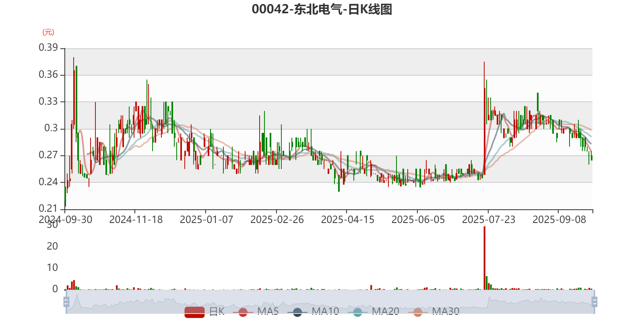
Task: Click the 0.21 price axis label
Action: (x=48, y=208)
